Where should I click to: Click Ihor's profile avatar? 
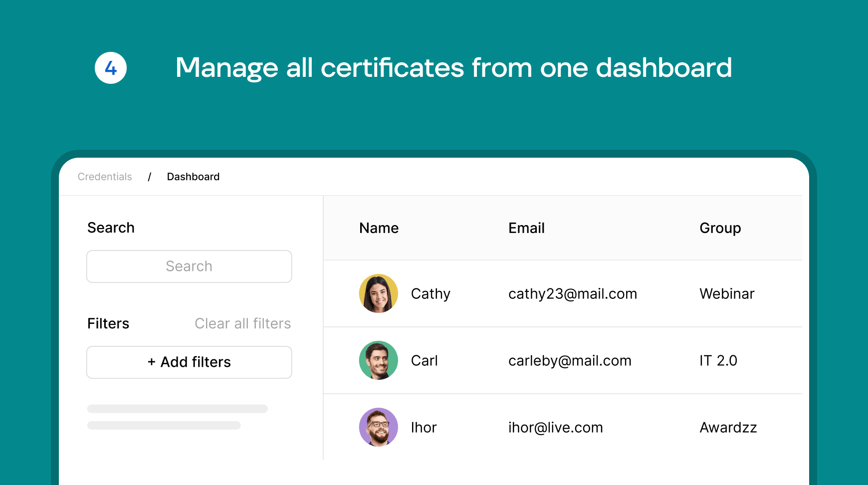coord(379,427)
